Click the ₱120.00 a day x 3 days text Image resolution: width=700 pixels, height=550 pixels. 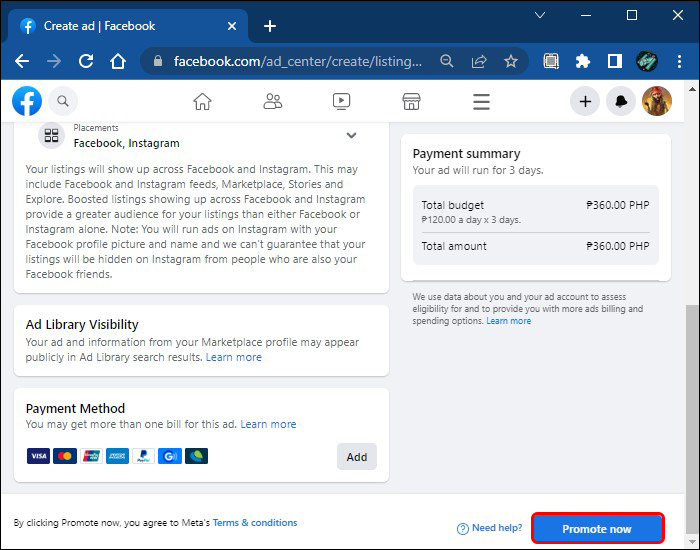[471, 220]
